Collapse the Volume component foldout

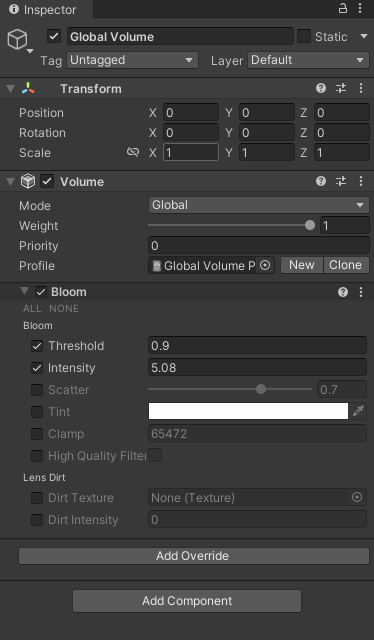pyautogui.click(x=11, y=181)
